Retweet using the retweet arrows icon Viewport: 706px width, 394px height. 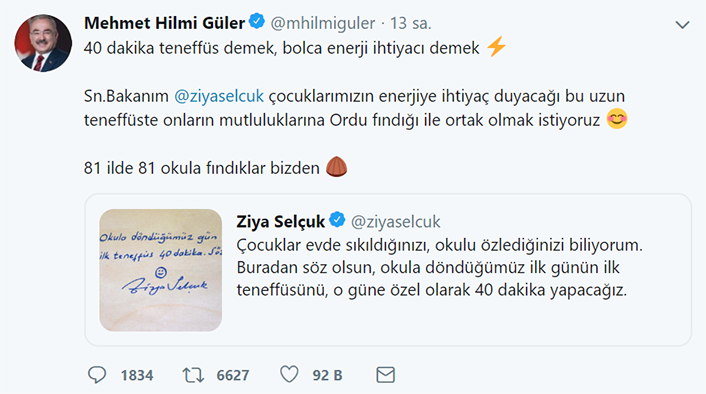[x=193, y=375]
